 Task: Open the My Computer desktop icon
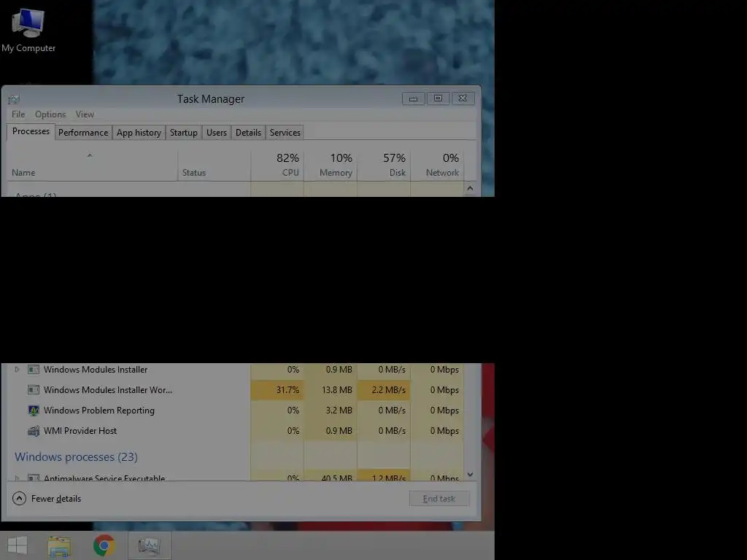pyautogui.click(x=28, y=29)
